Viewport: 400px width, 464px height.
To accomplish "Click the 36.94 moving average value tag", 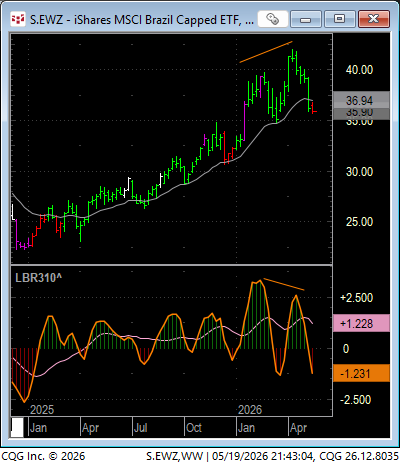I will 361,100.
